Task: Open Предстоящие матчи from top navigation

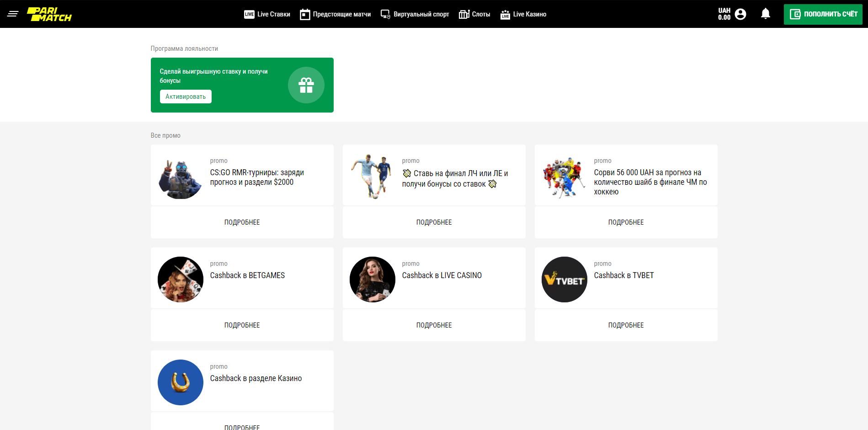Action: (x=335, y=14)
